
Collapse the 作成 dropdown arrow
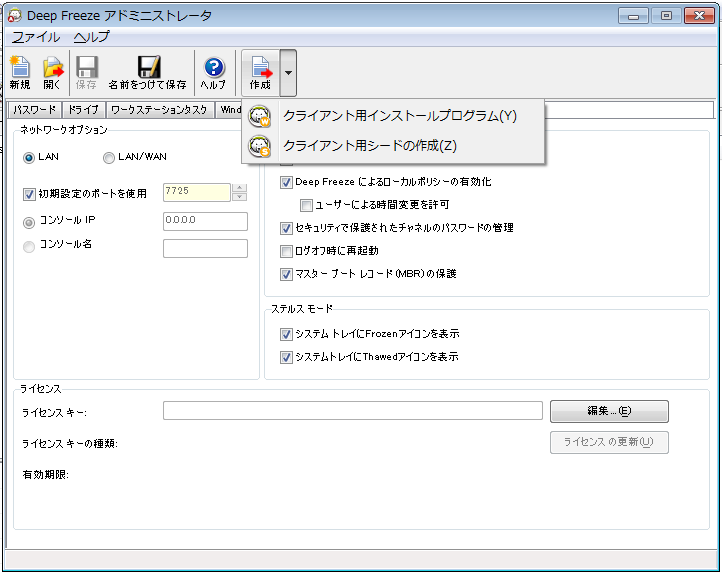[x=288, y=73]
